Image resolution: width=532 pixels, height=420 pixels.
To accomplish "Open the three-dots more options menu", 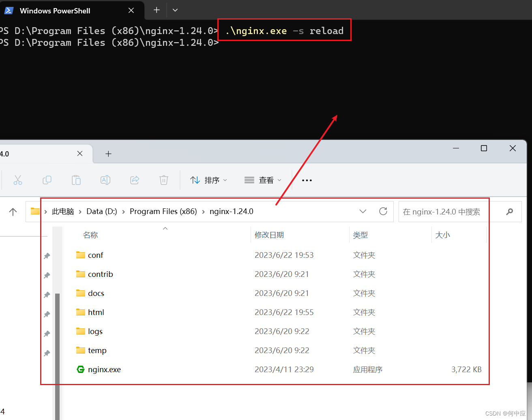I will (x=307, y=180).
